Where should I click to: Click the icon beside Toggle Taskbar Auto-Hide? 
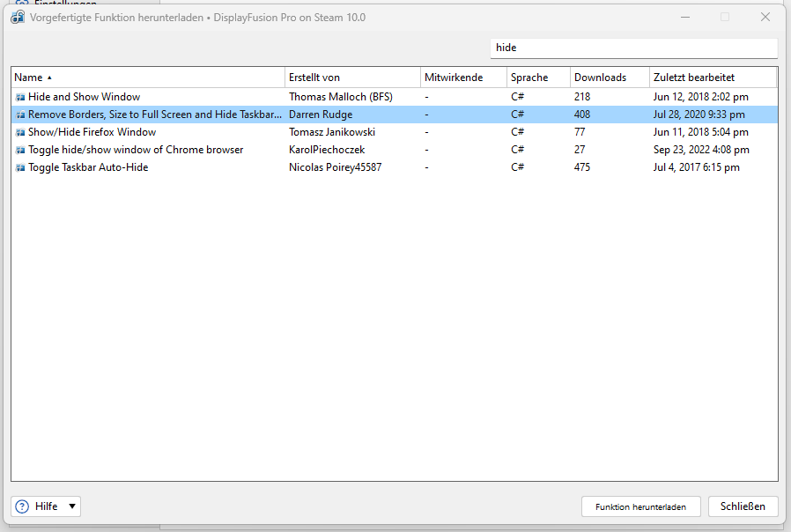(x=20, y=167)
